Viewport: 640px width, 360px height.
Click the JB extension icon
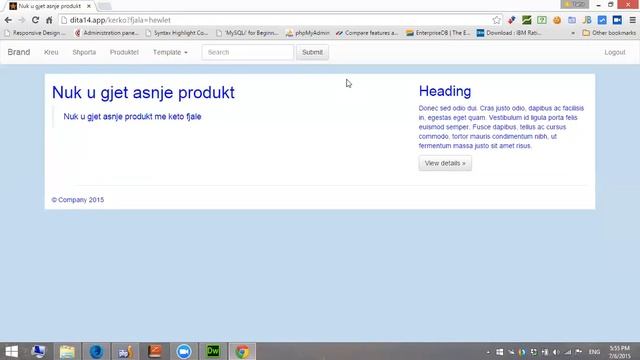tap(587, 20)
